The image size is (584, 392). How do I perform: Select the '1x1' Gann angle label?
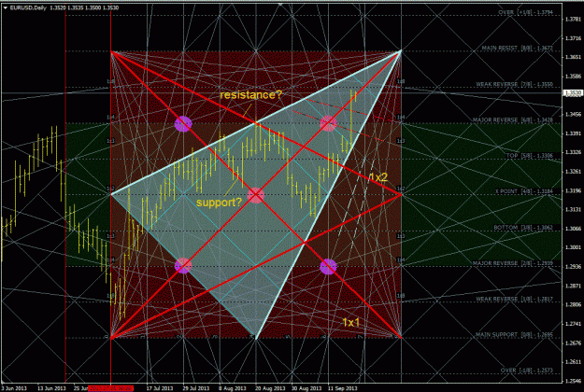pos(350,322)
